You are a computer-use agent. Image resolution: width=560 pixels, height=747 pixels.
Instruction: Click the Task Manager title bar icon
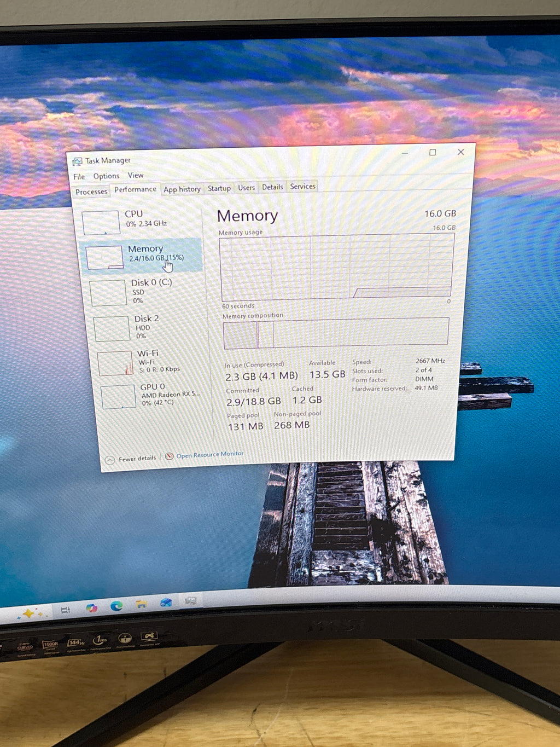[77, 161]
